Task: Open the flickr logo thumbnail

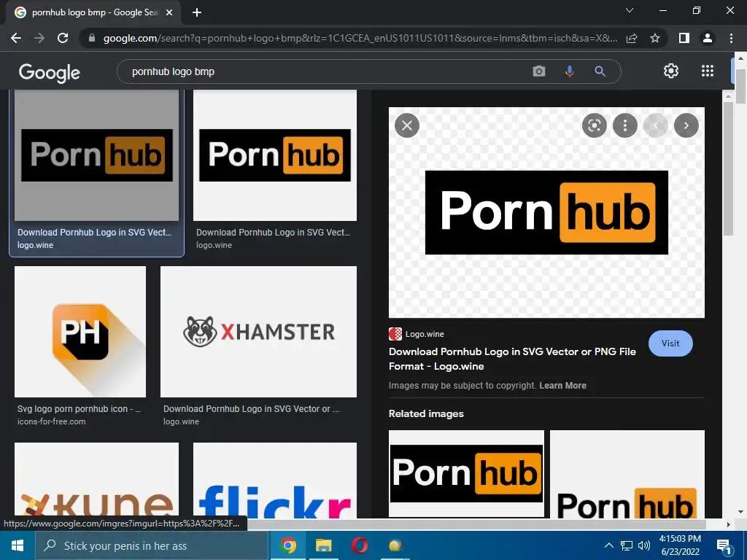Action: [275, 481]
